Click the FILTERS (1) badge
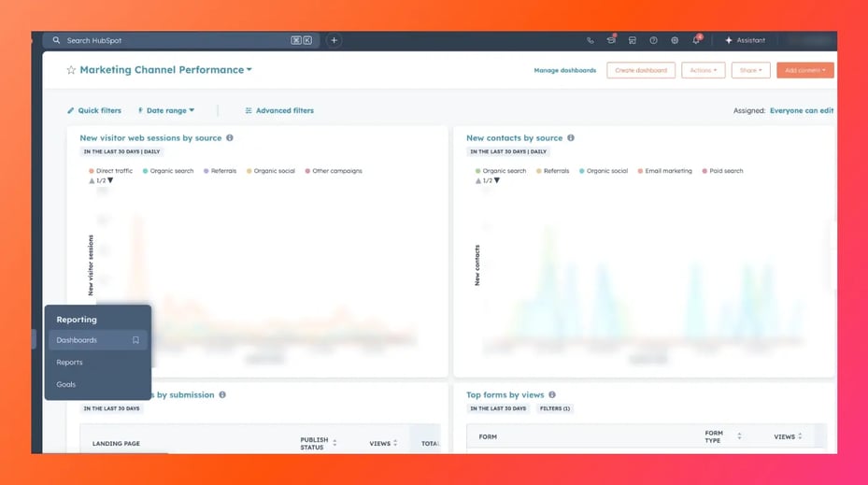This screenshot has height=485, width=868. 555,408
